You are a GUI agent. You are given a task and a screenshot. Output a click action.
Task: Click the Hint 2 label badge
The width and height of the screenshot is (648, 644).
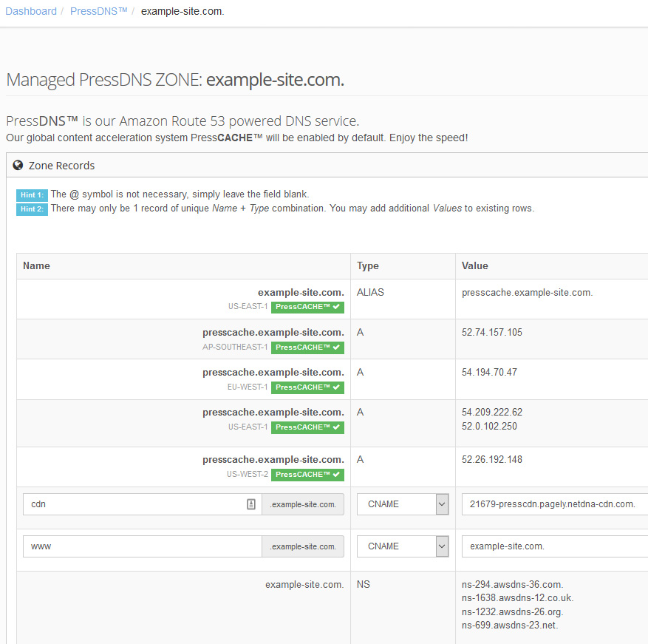33,209
